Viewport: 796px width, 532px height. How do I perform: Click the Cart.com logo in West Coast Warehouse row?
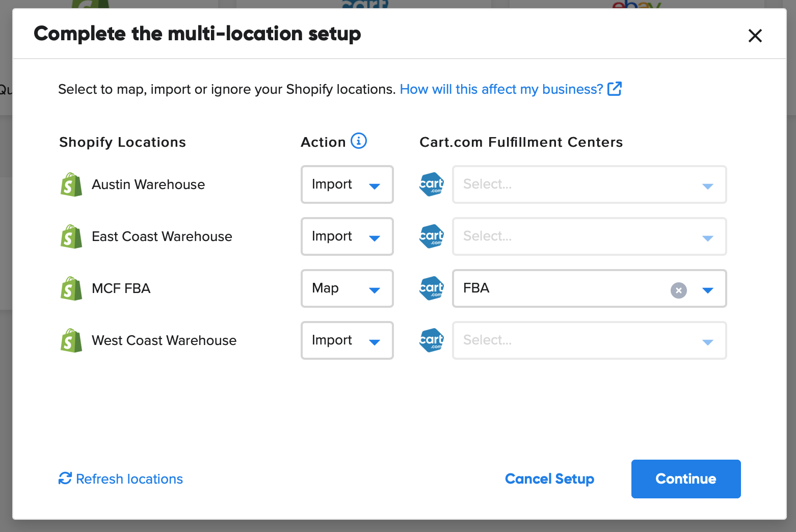tap(432, 340)
